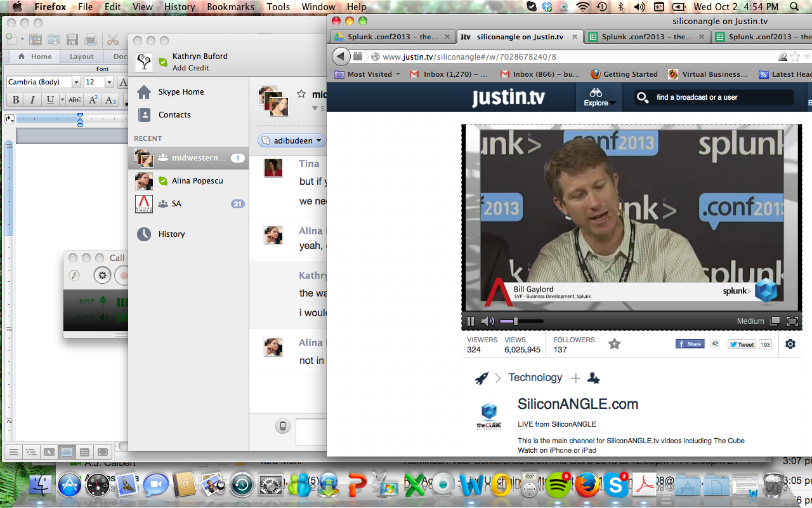Screen dimensions: 812x508
Task: Toggle Subscript in Word
Action: pyautogui.click(x=110, y=100)
